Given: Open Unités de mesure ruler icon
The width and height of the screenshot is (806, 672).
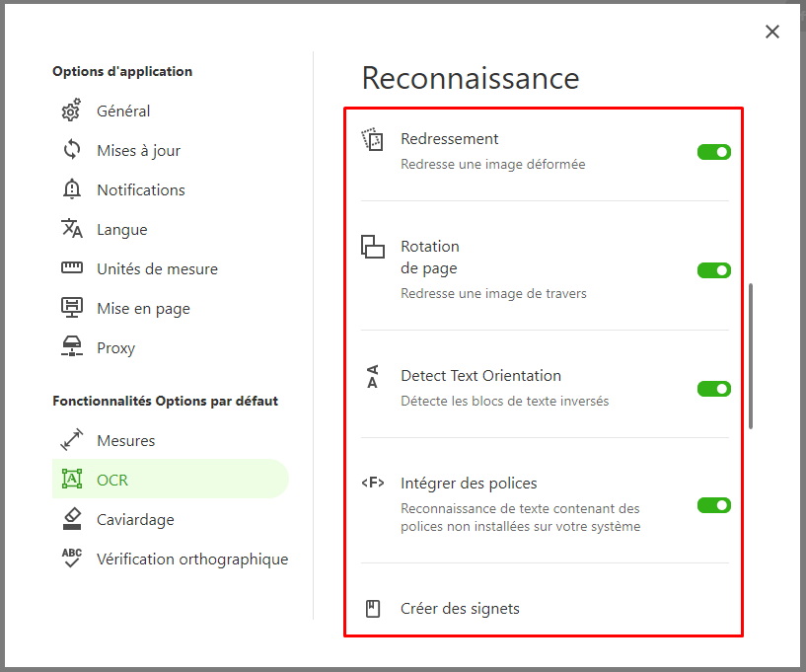Looking at the screenshot, I should click(71, 267).
